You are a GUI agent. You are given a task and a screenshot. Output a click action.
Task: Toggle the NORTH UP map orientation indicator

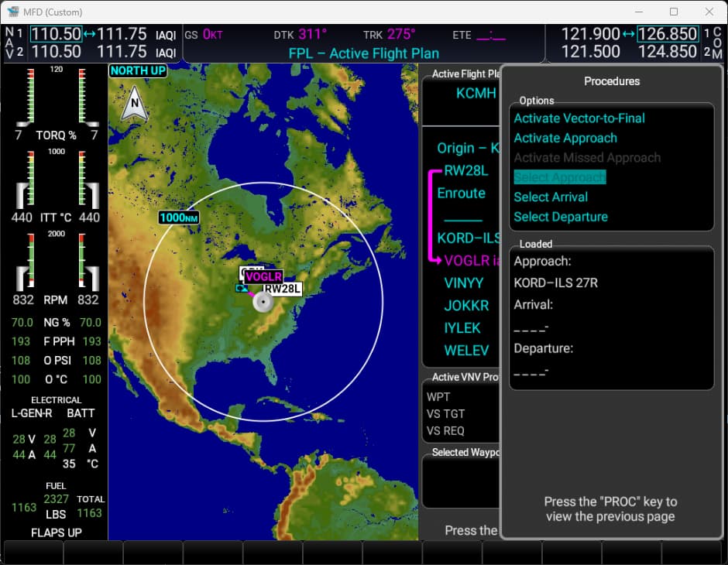tap(138, 70)
